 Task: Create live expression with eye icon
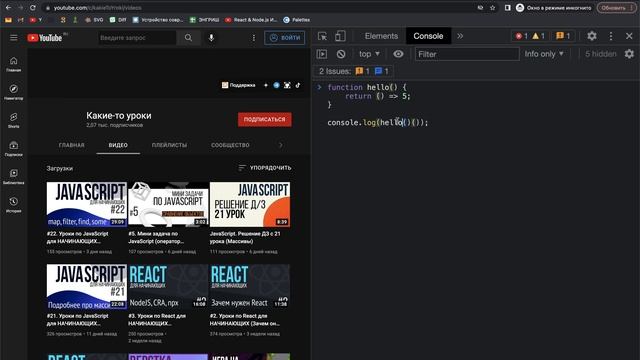point(398,54)
